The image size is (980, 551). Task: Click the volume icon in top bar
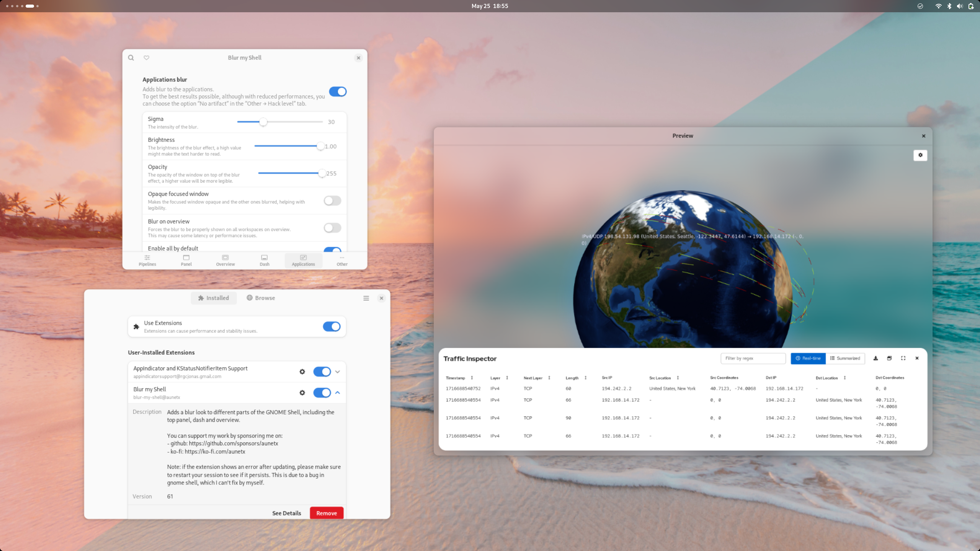coord(960,6)
